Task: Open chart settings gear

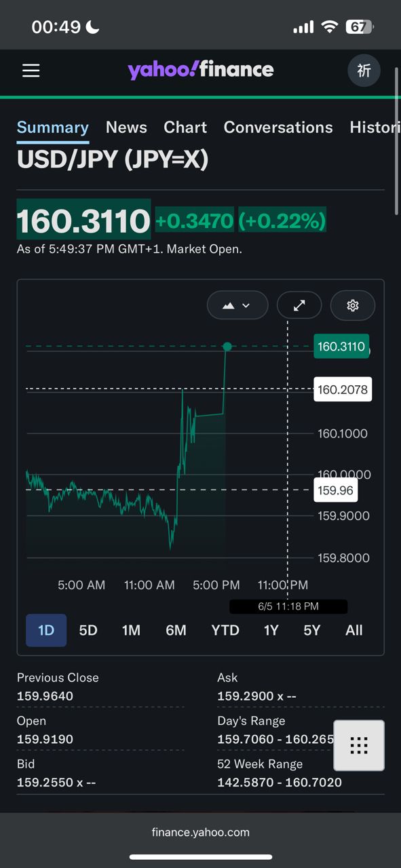Action: pyautogui.click(x=353, y=306)
